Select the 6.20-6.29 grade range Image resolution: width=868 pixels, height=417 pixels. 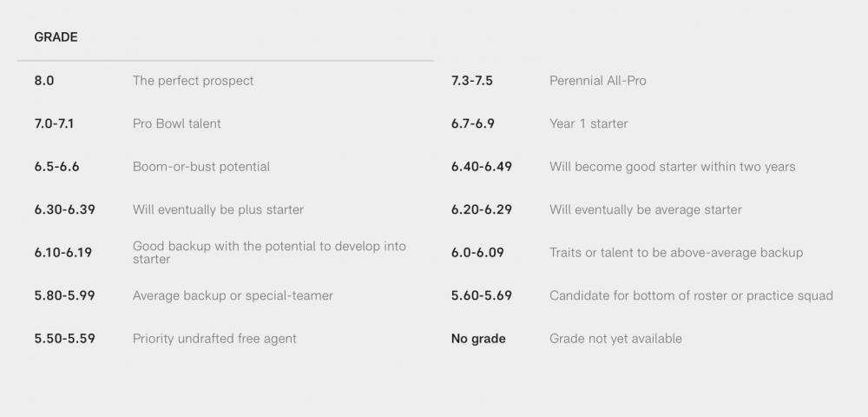[481, 209]
